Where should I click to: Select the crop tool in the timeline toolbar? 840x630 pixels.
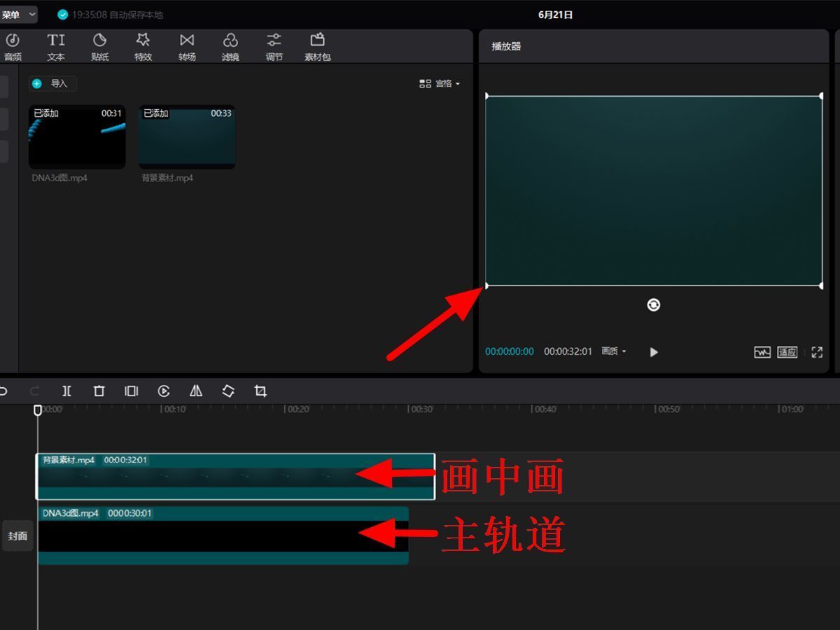click(x=260, y=391)
